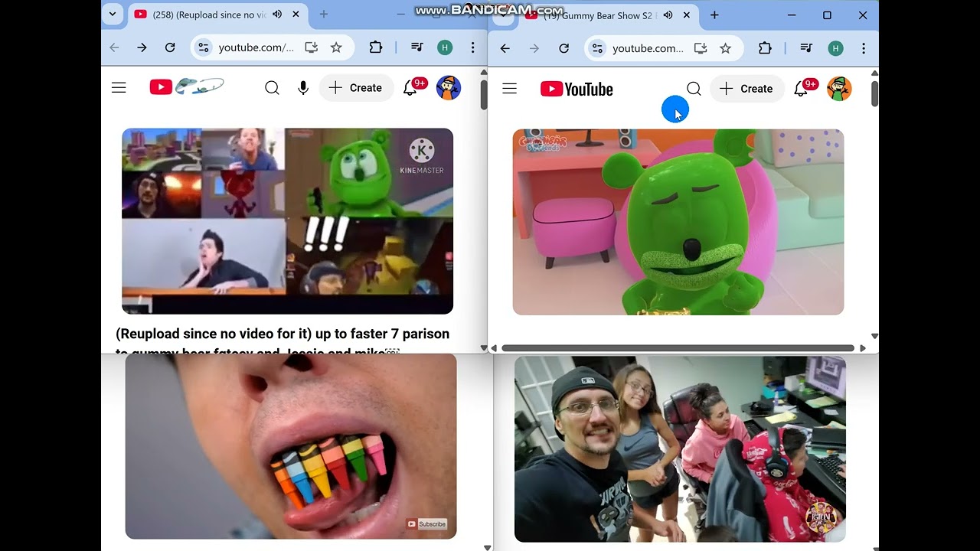The width and height of the screenshot is (980, 551).
Task: Open notifications bell in right YouTube window
Action: 802,89
